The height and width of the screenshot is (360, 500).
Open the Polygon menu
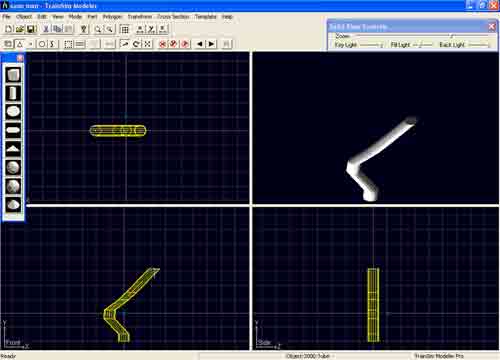(x=112, y=16)
